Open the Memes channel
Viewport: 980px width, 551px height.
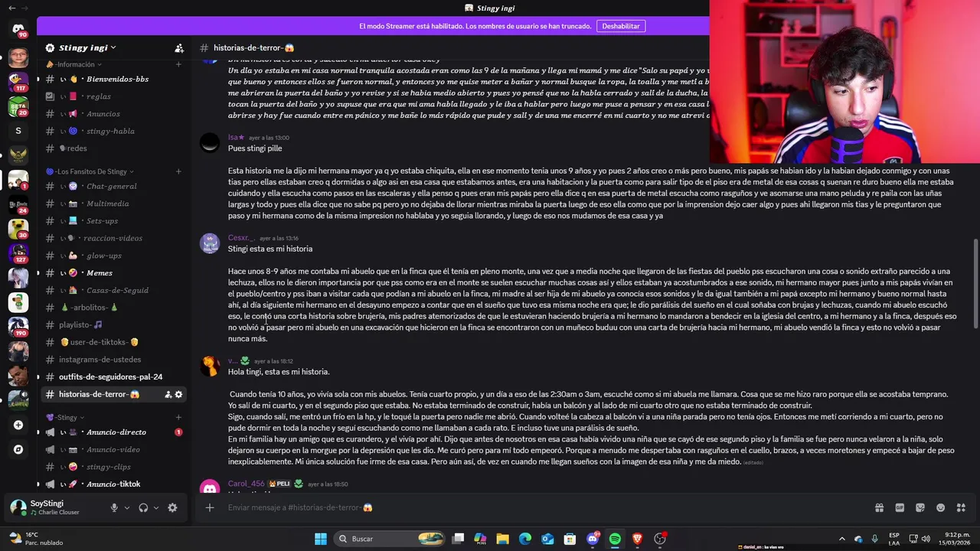click(x=113, y=273)
